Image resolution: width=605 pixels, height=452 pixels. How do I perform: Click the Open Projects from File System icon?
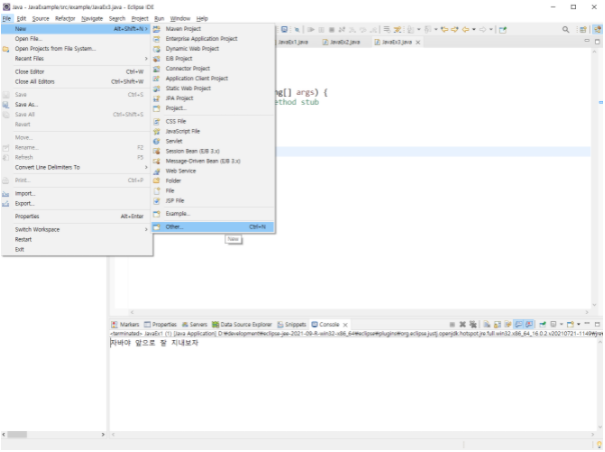pos(6,49)
